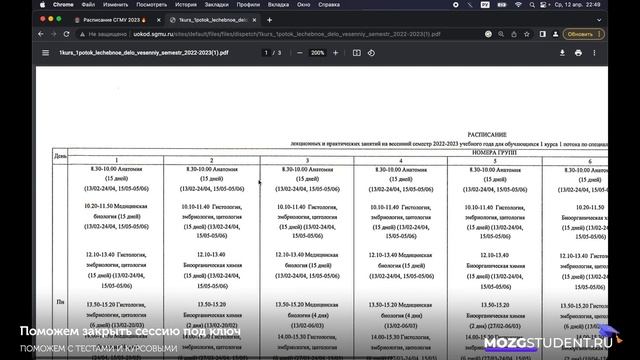The image size is (640, 360).
Task: Bookmark this page with star icon
Action: click(x=527, y=34)
